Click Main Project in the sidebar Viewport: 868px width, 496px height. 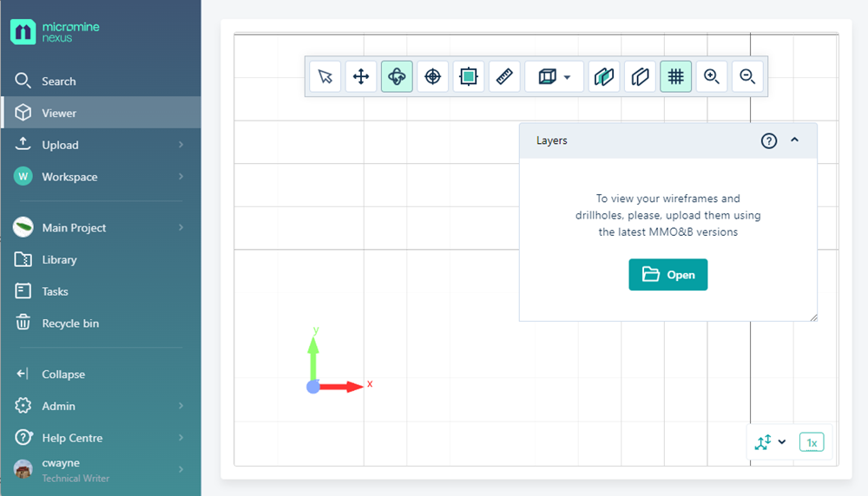(x=101, y=228)
